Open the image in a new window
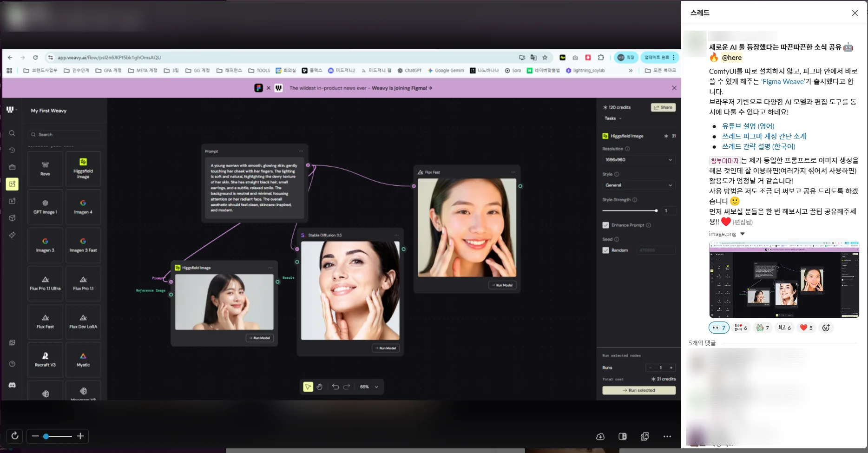 tap(645, 437)
